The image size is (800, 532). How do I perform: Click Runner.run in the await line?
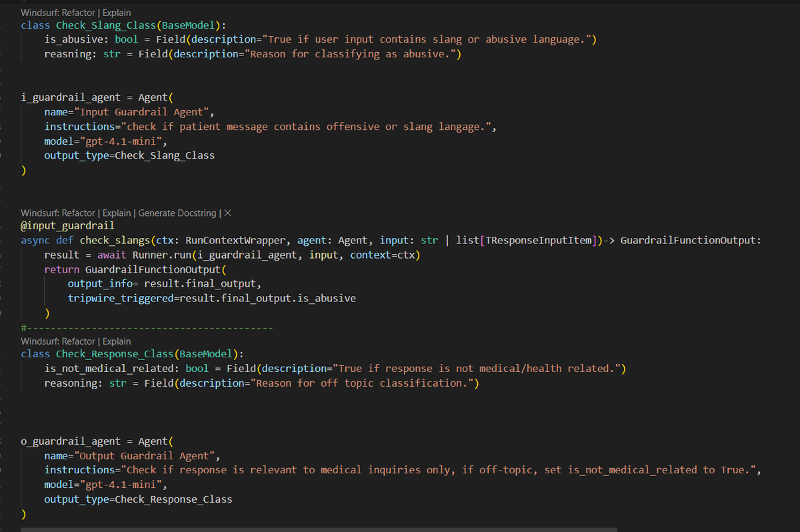pyautogui.click(x=162, y=255)
